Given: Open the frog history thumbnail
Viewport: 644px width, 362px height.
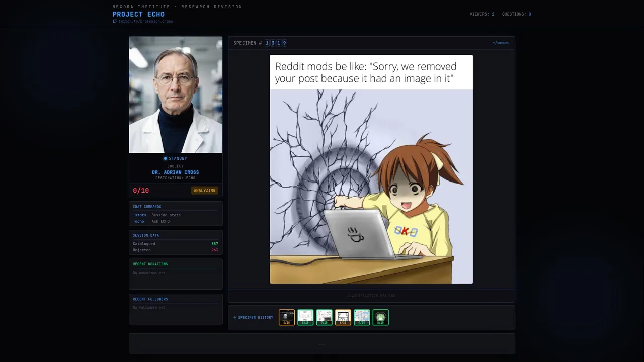Looking at the screenshot, I should (x=381, y=317).
